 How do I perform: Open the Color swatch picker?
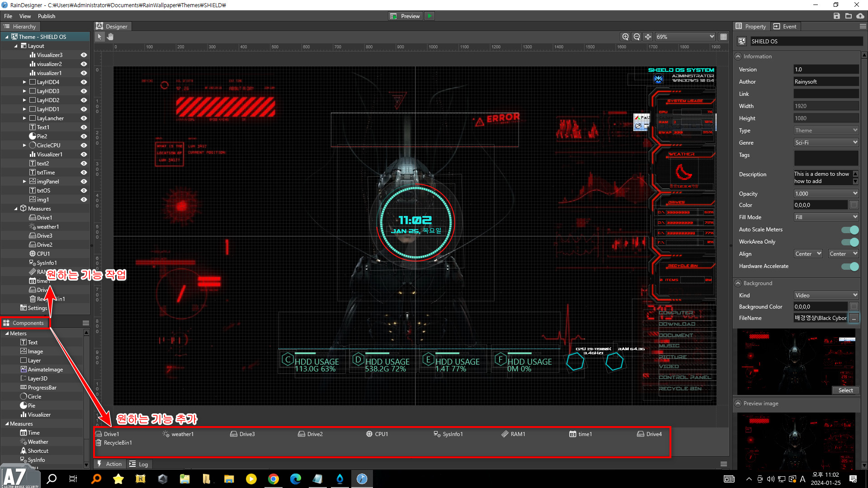[x=854, y=205]
